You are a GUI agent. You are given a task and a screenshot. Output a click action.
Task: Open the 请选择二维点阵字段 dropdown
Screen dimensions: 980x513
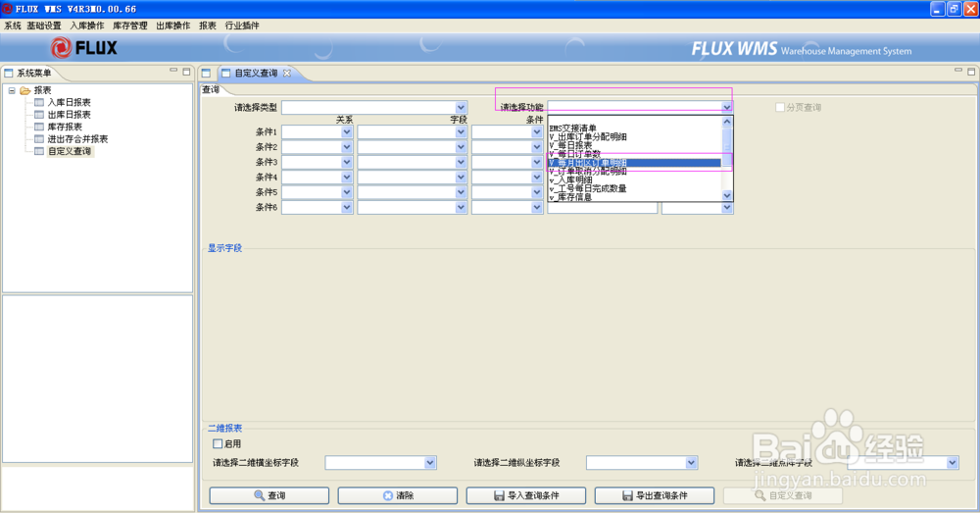click(x=953, y=463)
